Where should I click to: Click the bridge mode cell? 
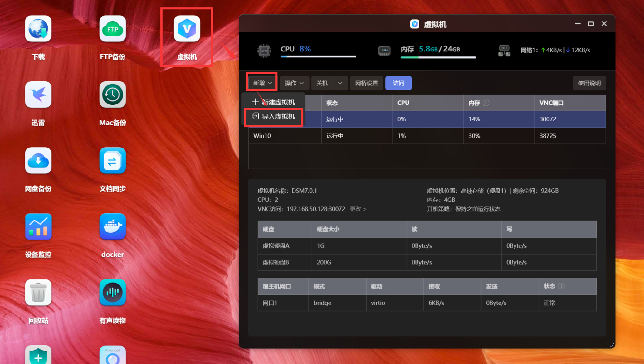click(337, 303)
